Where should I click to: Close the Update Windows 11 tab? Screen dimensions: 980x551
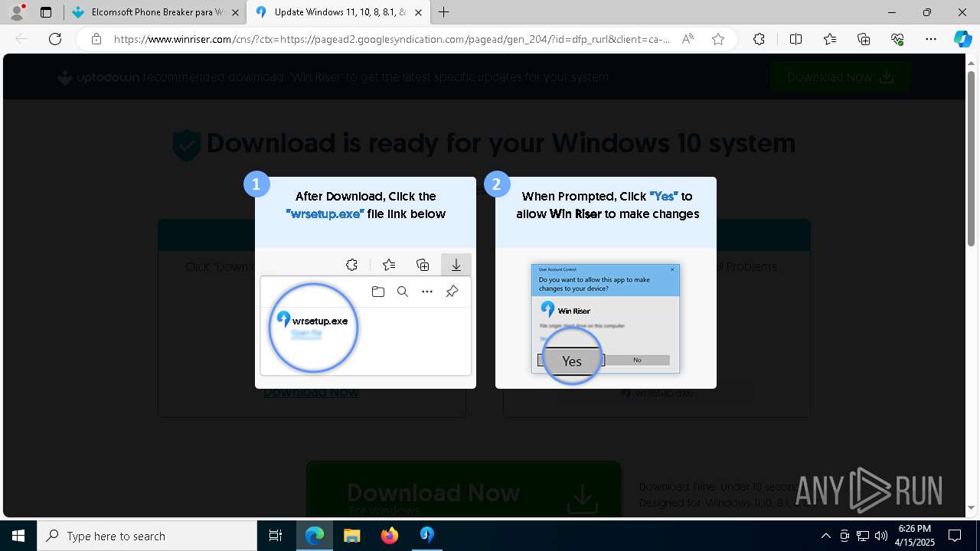(418, 12)
